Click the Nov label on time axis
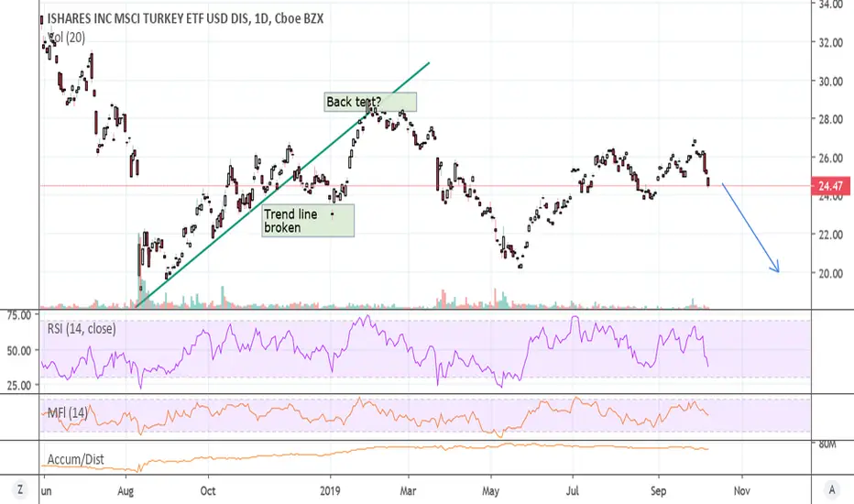The width and height of the screenshot is (854, 504). 742,491
